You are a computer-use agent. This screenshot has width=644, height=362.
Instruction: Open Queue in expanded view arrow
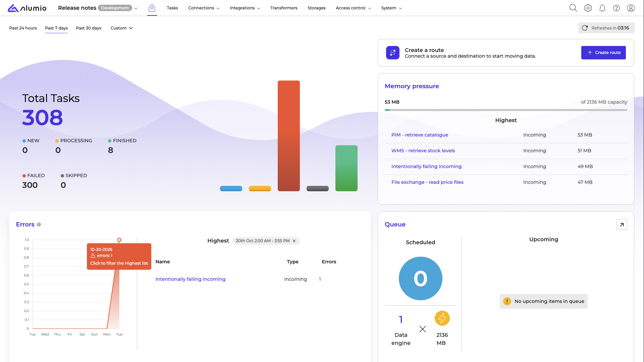622,224
